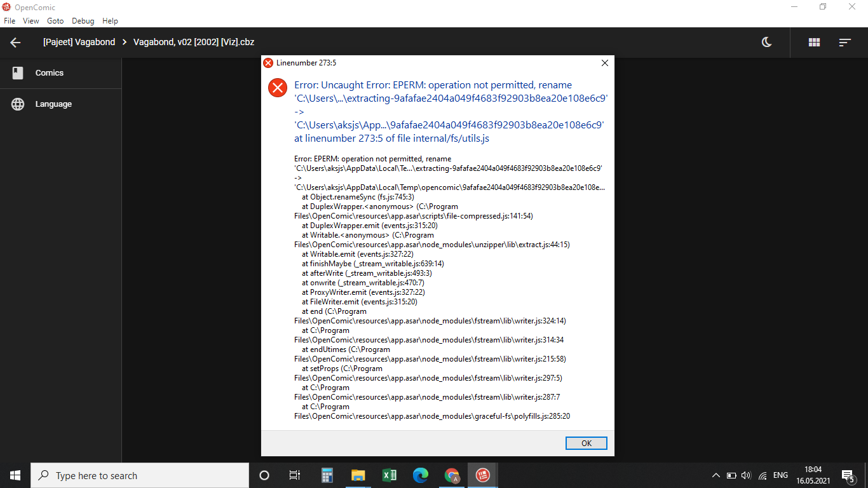Toggle dark mode using the moon icon
Screen dimensions: 868x488
tap(766, 43)
